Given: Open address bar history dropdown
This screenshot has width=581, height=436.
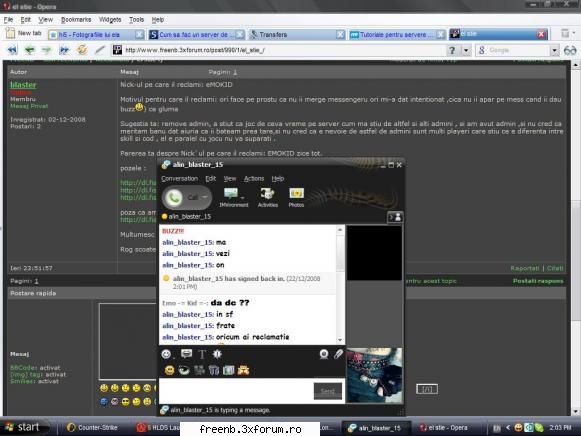Looking at the screenshot, I should [x=467, y=50].
